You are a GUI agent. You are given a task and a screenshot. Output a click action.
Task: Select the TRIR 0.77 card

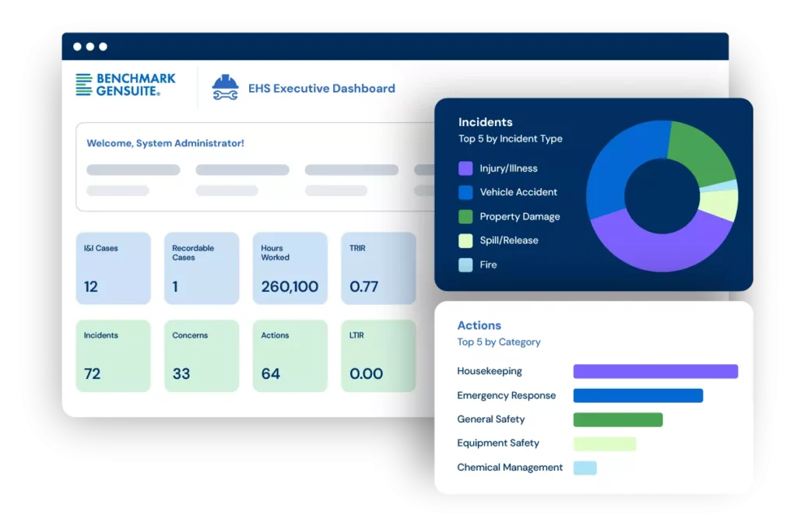click(x=378, y=268)
